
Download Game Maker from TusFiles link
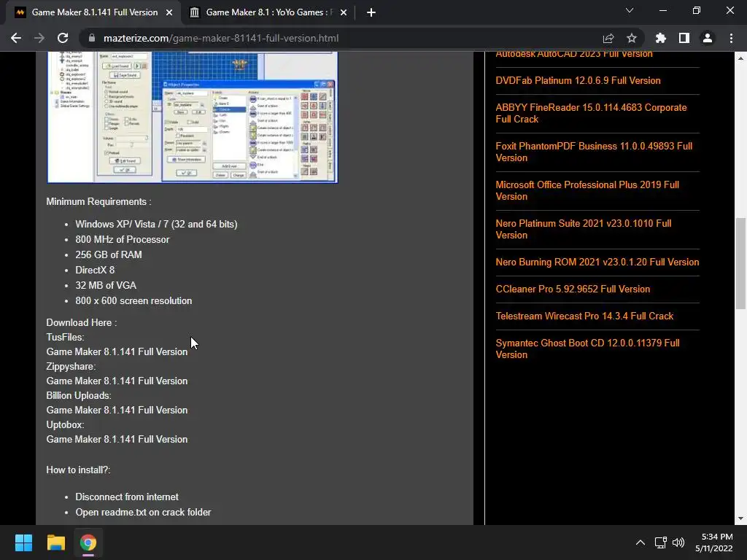(117, 352)
